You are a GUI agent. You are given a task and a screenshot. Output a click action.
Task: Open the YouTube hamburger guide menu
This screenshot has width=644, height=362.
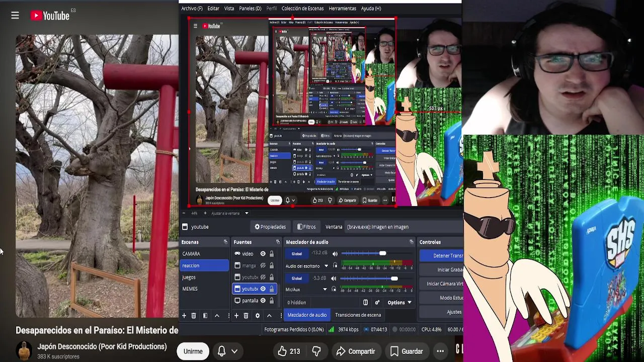tap(15, 16)
